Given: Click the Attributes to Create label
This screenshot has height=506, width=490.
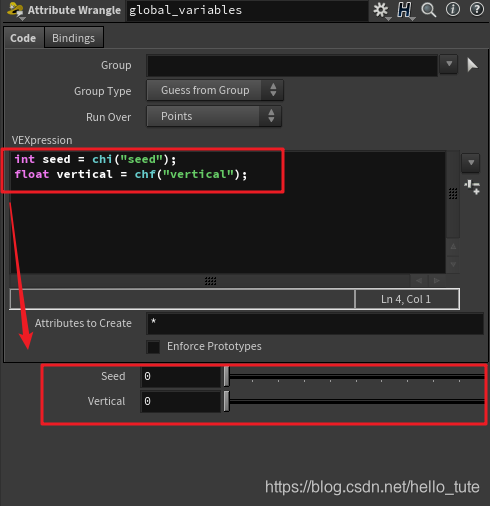Looking at the screenshot, I should (x=83, y=323).
